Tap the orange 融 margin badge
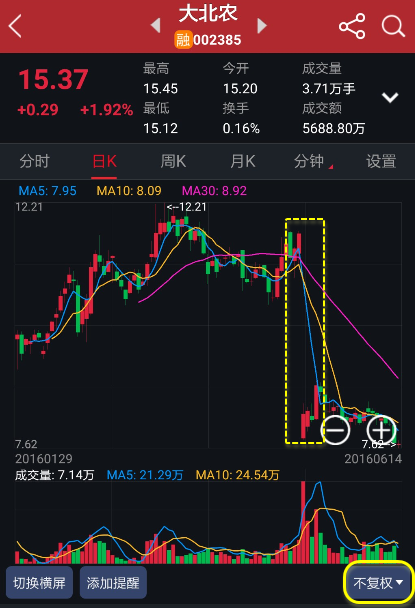Image resolution: width=415 pixels, height=608 pixels. tap(183, 40)
